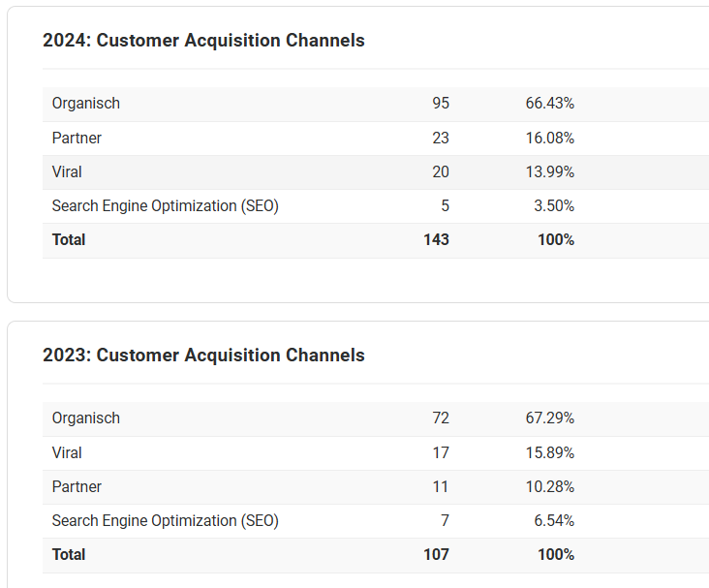Image resolution: width=709 pixels, height=588 pixels.
Task: Select the Organisch row label in 2024 table
Action: coord(86,104)
